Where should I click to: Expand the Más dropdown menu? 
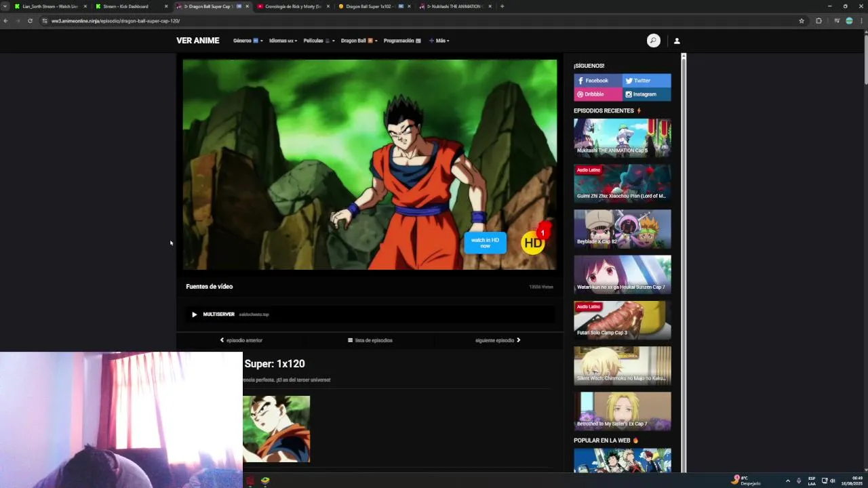point(439,41)
